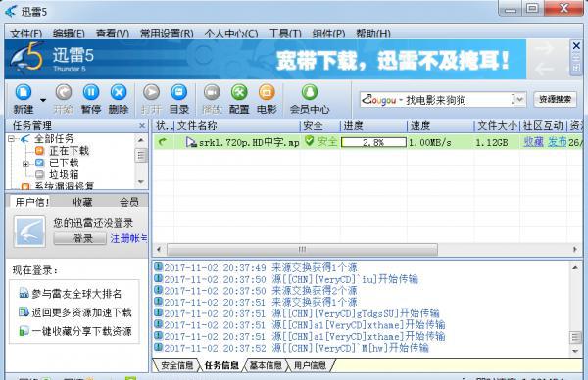
Task: Move the task list right with the arrow
Action: 575,249
